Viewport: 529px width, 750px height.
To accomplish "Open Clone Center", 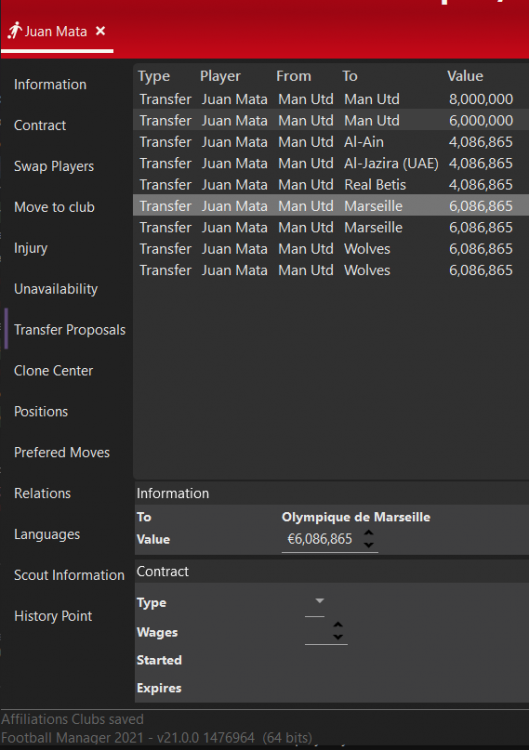I will click(54, 371).
